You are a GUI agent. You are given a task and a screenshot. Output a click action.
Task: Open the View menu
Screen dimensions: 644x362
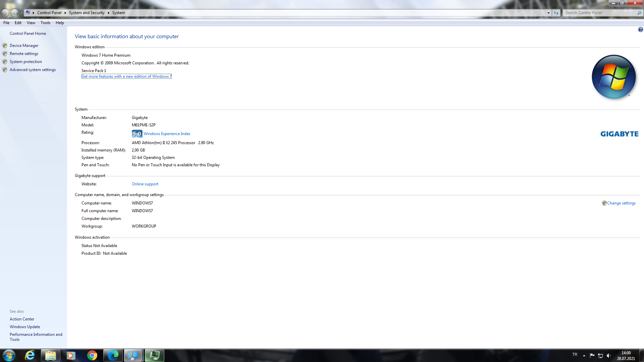pyautogui.click(x=31, y=23)
